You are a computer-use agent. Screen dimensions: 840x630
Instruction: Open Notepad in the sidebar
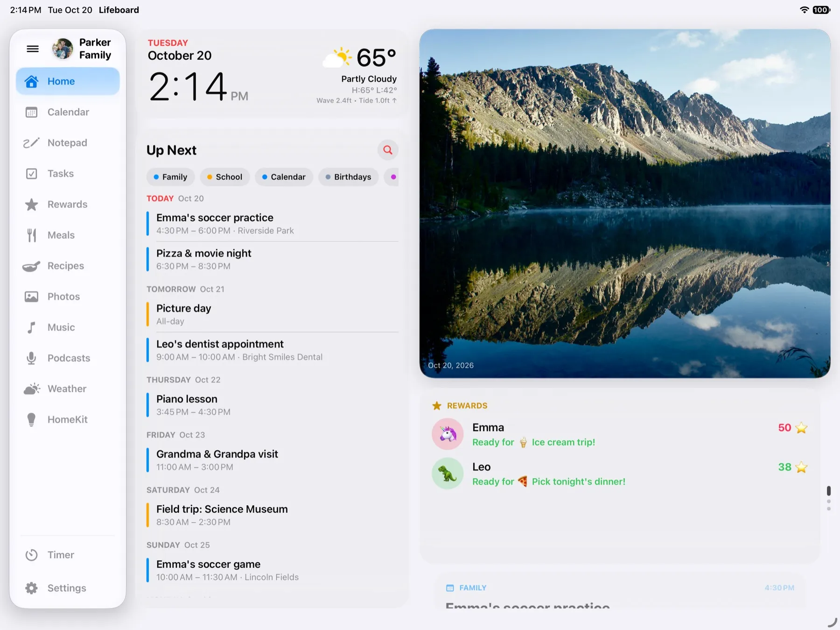[x=68, y=143]
